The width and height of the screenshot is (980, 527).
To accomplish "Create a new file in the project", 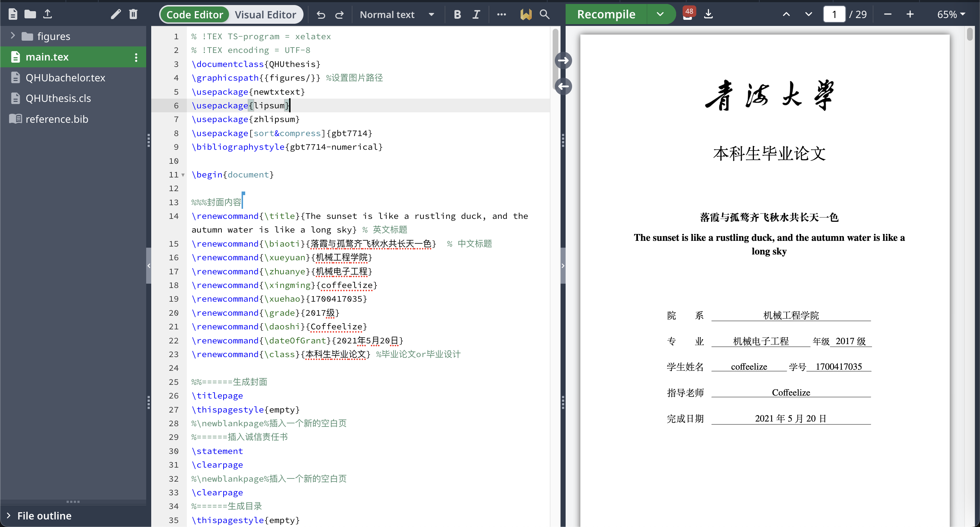I will [x=12, y=14].
